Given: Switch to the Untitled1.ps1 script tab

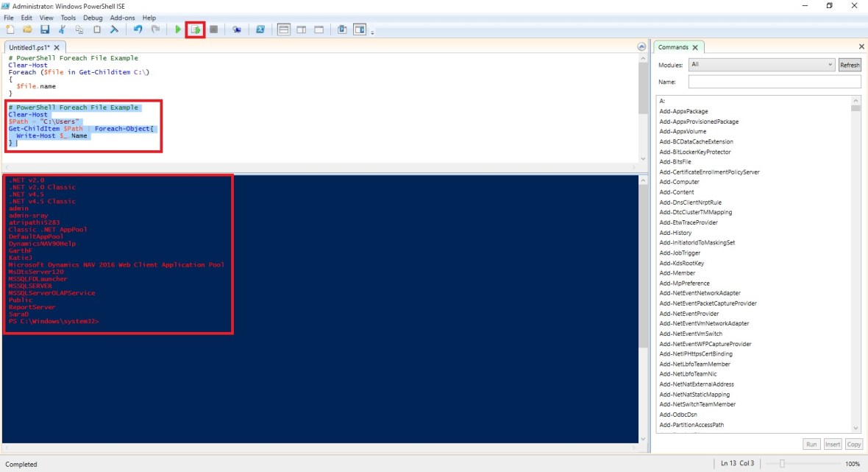Looking at the screenshot, I should [29, 47].
